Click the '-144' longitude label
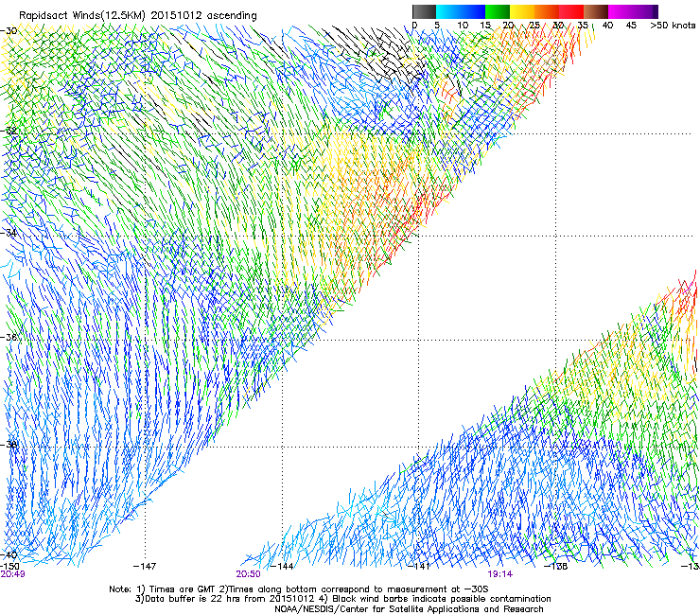700x615 pixels. tap(282, 567)
